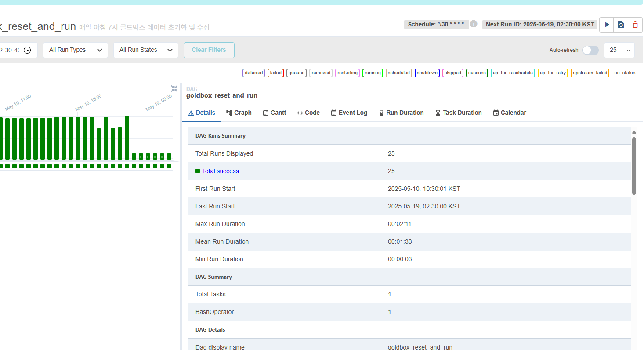Open the time picker clock icon

[27, 50]
